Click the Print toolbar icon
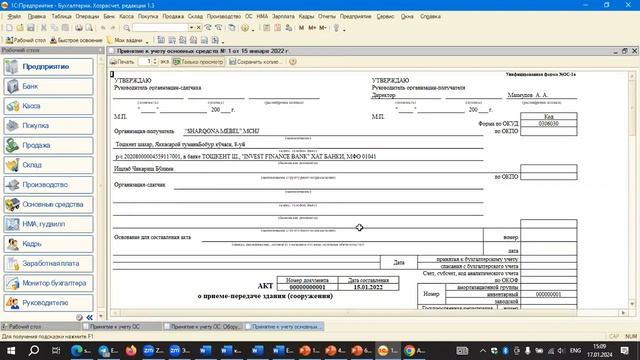This screenshot has width=640, height=360. point(78,28)
